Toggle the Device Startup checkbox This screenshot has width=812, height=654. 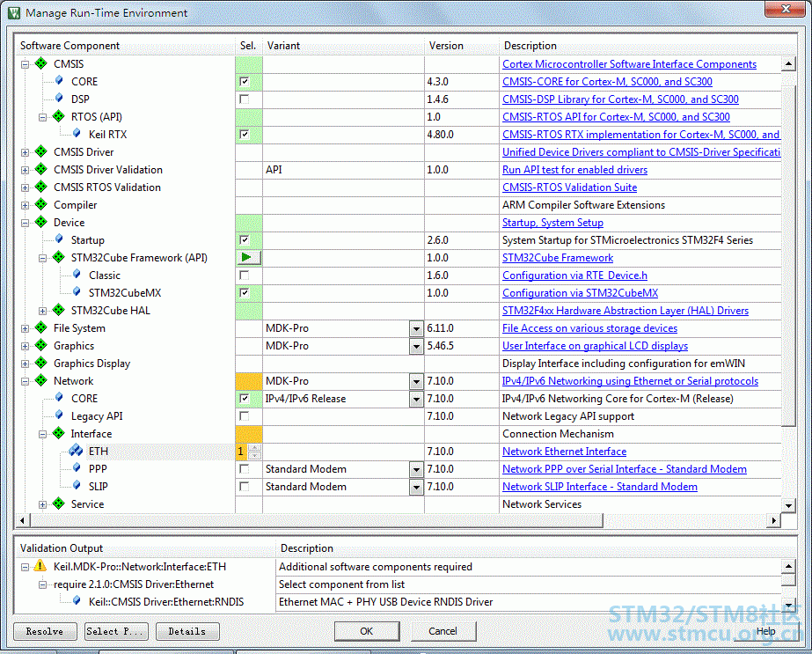(245, 240)
